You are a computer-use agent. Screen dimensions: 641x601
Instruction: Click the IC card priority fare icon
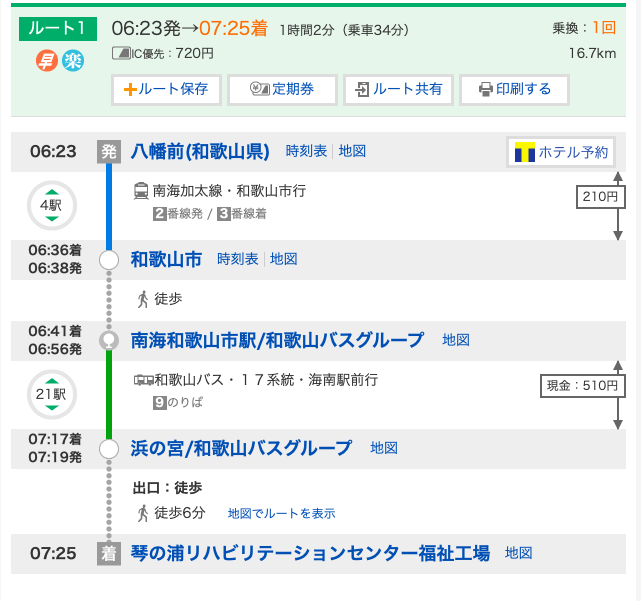tap(121, 53)
